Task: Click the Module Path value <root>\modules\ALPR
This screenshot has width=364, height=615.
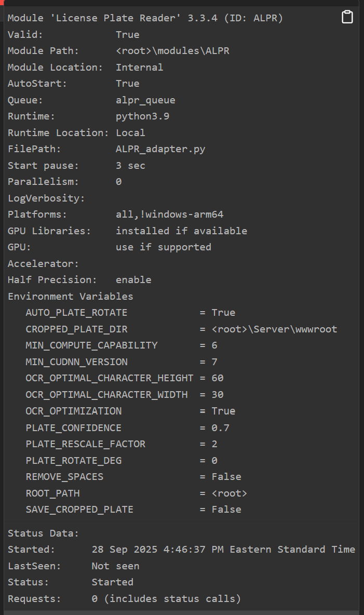Action: tap(172, 51)
